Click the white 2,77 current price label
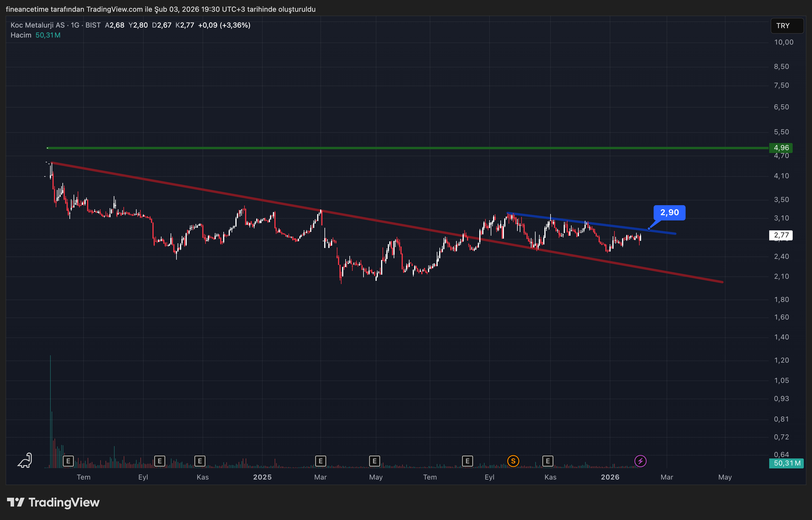 point(781,235)
